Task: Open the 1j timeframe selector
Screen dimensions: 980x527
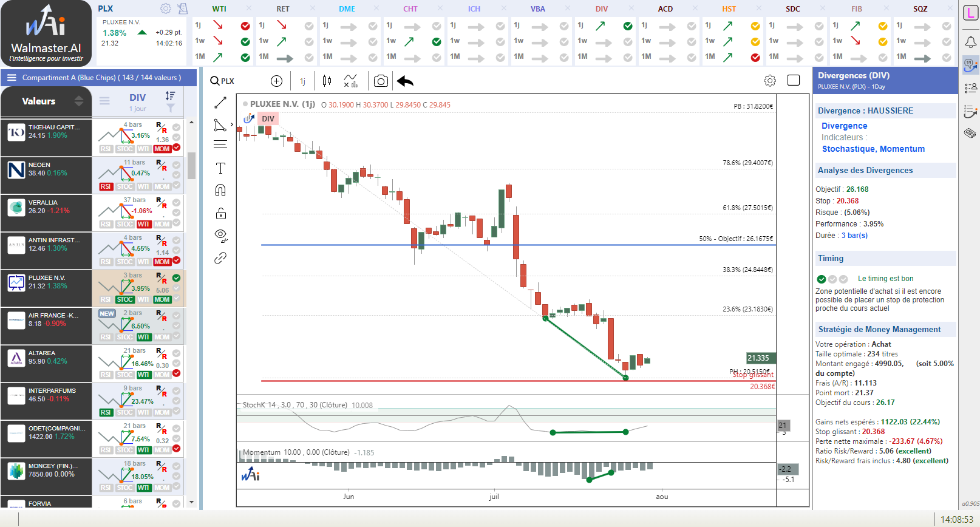Action: 302,81
